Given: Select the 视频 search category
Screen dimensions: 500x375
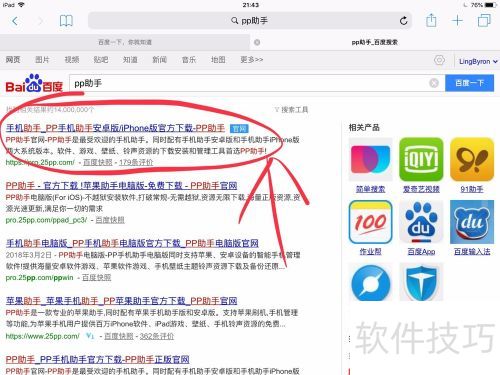Looking at the screenshot, I should coord(72,60).
